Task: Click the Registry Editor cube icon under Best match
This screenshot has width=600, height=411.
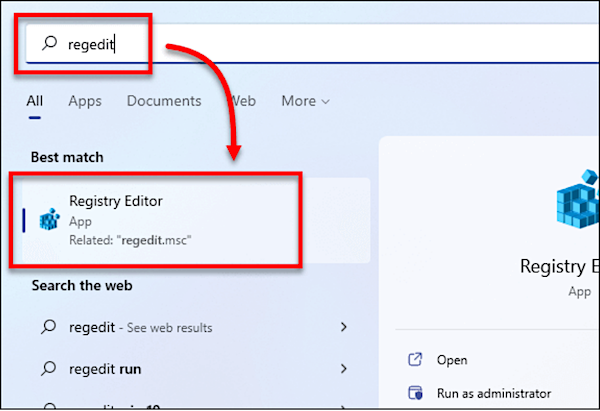Action: click(x=49, y=220)
